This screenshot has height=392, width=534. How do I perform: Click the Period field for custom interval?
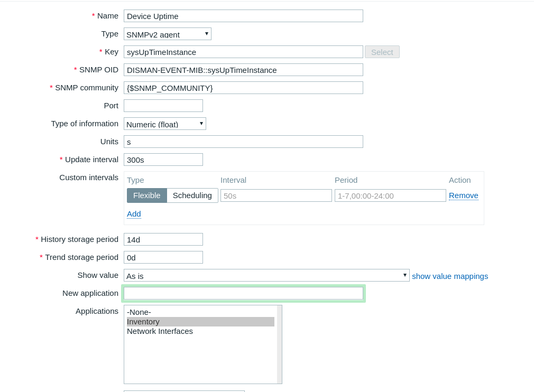390,195
